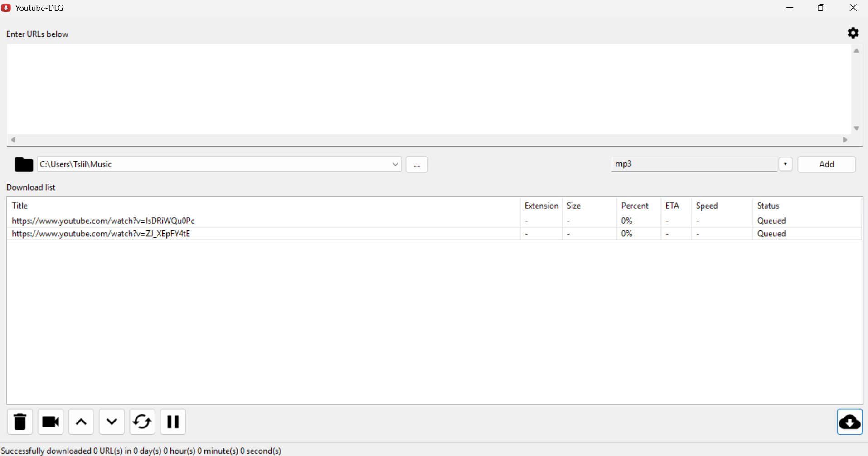Click the reload arrows icon
868x456 pixels.
pyautogui.click(x=142, y=422)
